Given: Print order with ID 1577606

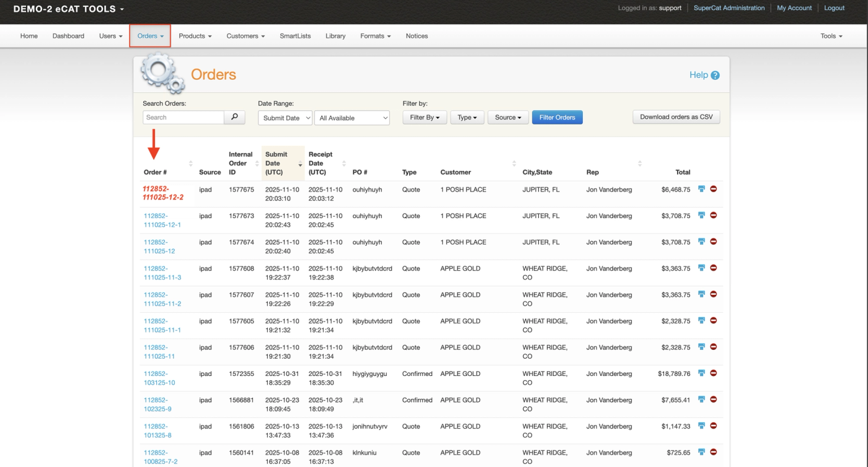Looking at the screenshot, I should click(701, 347).
